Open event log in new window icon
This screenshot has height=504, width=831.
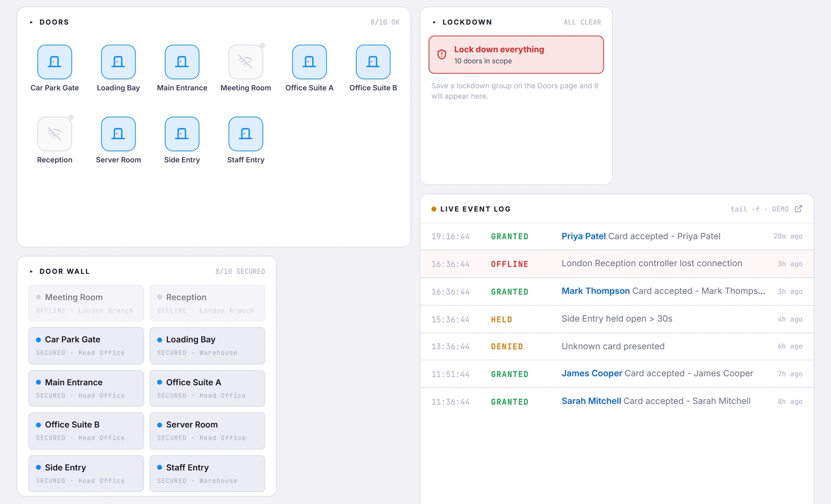[x=798, y=209]
